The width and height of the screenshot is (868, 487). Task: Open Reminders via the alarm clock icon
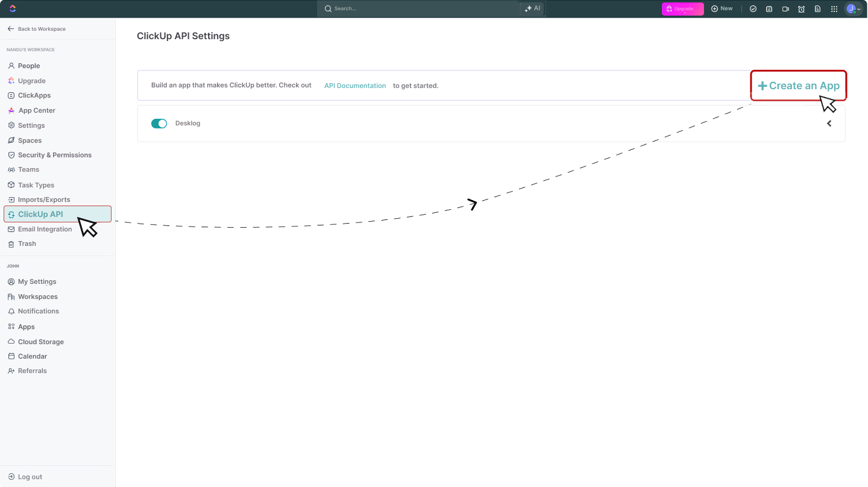pyautogui.click(x=801, y=8)
